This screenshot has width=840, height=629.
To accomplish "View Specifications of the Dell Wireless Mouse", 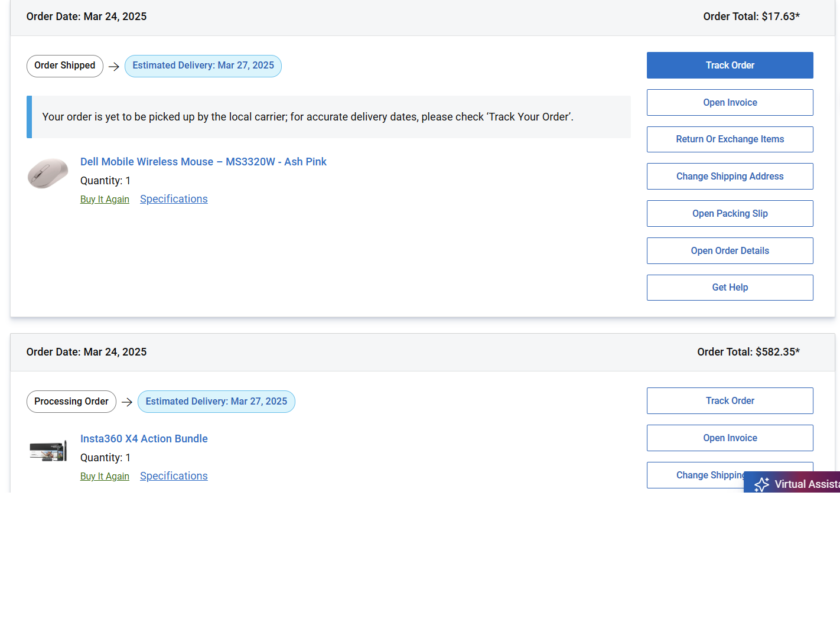I will click(174, 199).
